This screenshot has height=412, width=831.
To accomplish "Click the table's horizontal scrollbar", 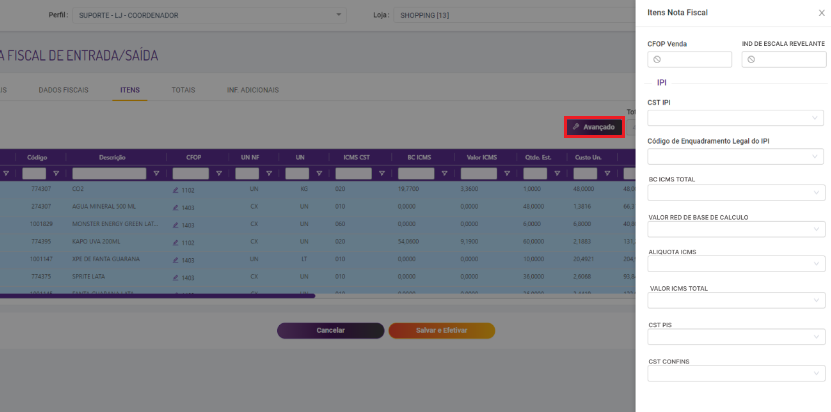I will (157, 296).
